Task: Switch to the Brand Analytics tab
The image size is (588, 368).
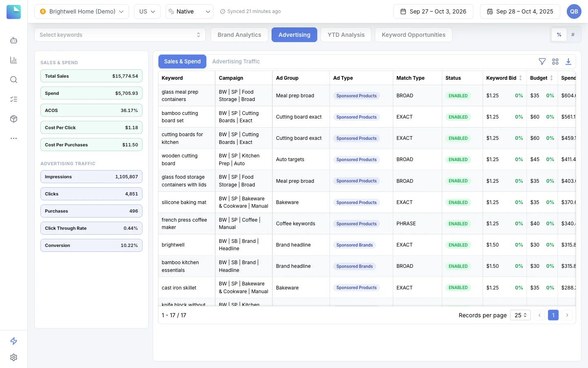Action: 239,35
